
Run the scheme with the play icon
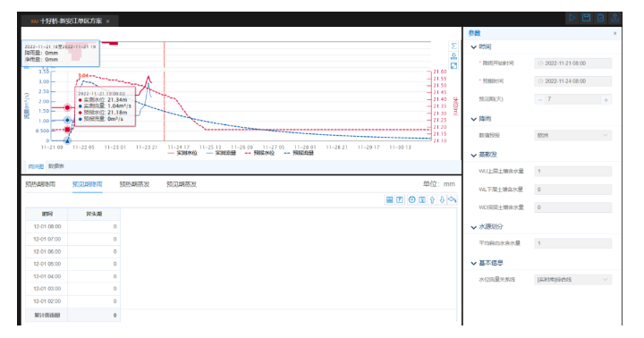[572, 18]
